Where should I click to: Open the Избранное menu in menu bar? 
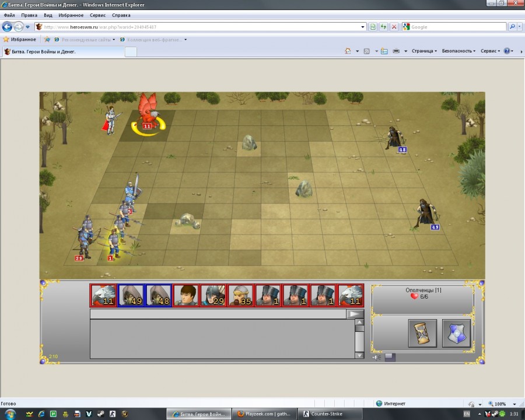pos(71,15)
